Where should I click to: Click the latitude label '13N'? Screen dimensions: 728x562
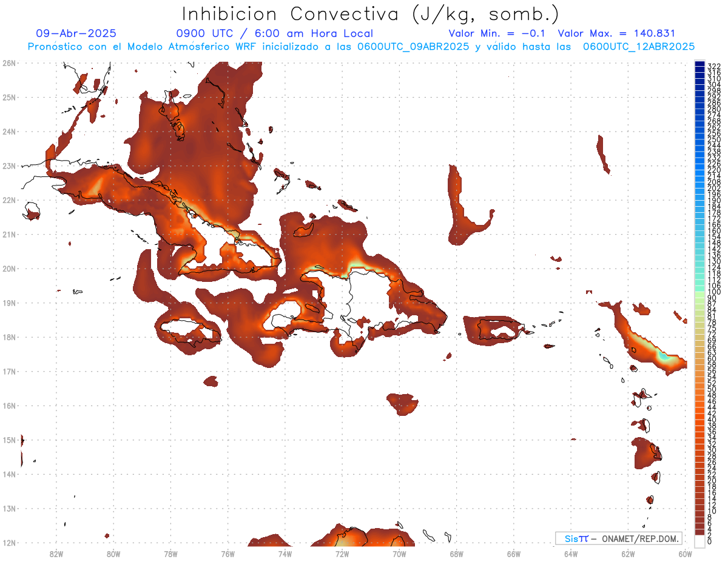pyautogui.click(x=9, y=509)
